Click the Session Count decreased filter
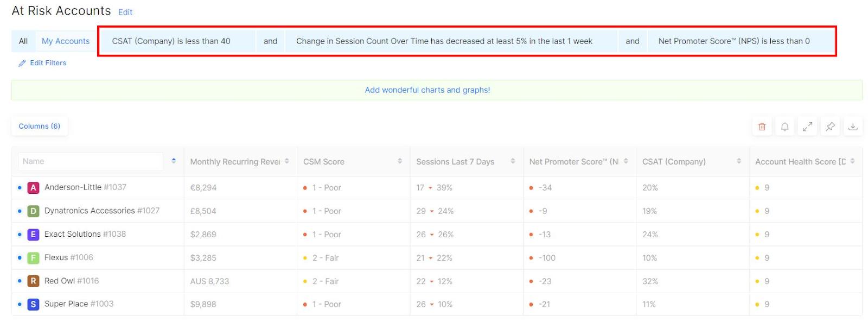This screenshot has height=322, width=868. (x=451, y=41)
